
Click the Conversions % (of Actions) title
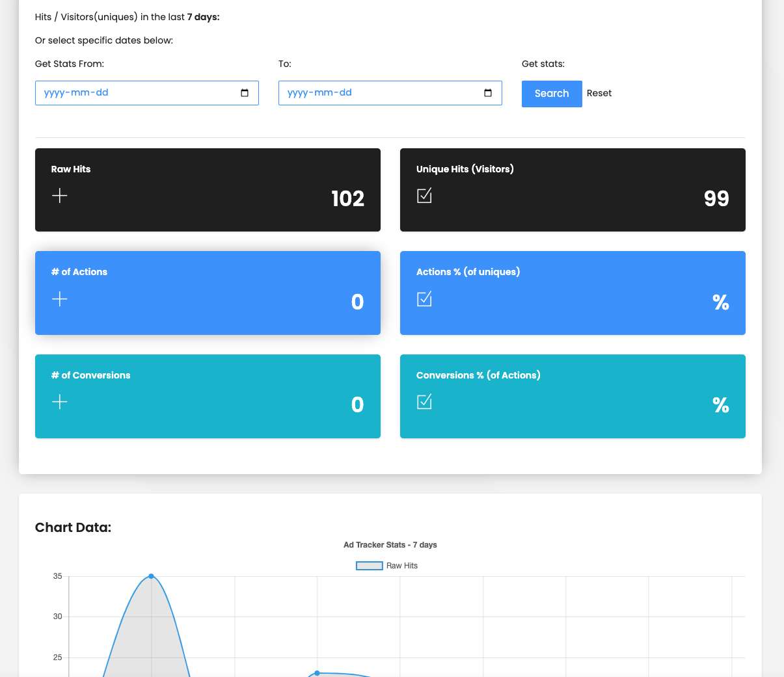[x=478, y=375]
